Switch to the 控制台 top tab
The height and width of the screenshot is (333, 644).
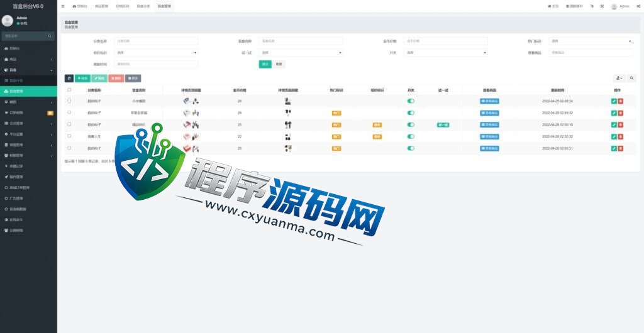(x=80, y=6)
